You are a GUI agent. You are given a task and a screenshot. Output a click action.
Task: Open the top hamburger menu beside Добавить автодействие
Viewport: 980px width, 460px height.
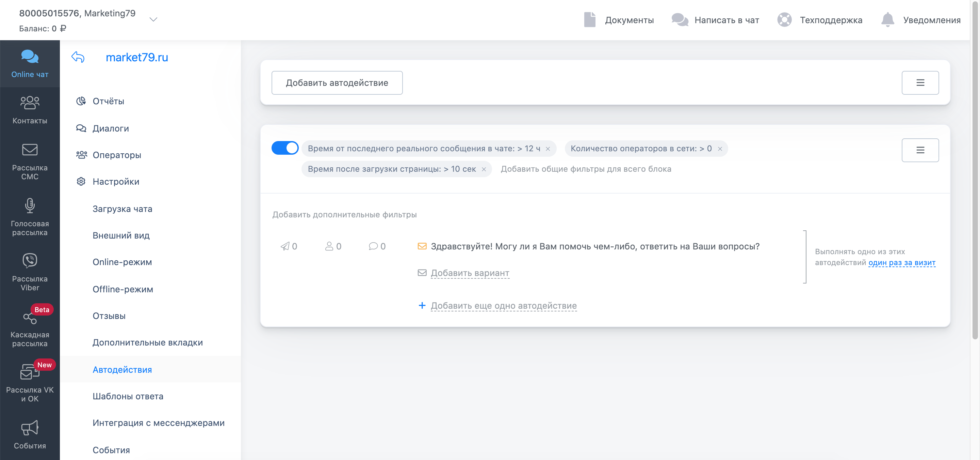click(x=919, y=83)
